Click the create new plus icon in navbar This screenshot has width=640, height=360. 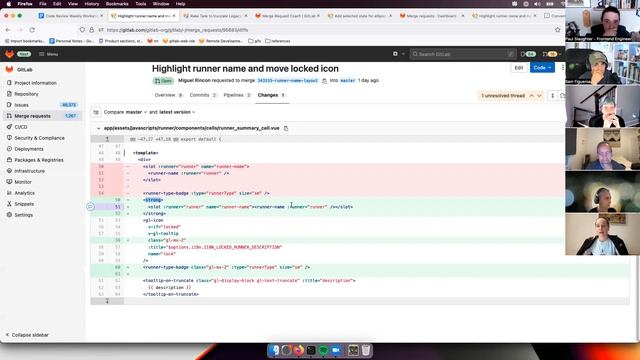pos(395,54)
